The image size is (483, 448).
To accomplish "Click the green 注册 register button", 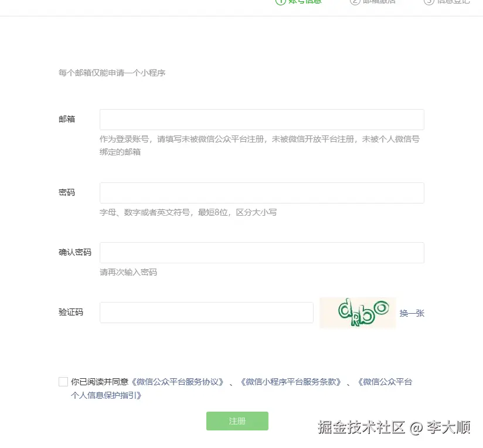I will point(237,421).
